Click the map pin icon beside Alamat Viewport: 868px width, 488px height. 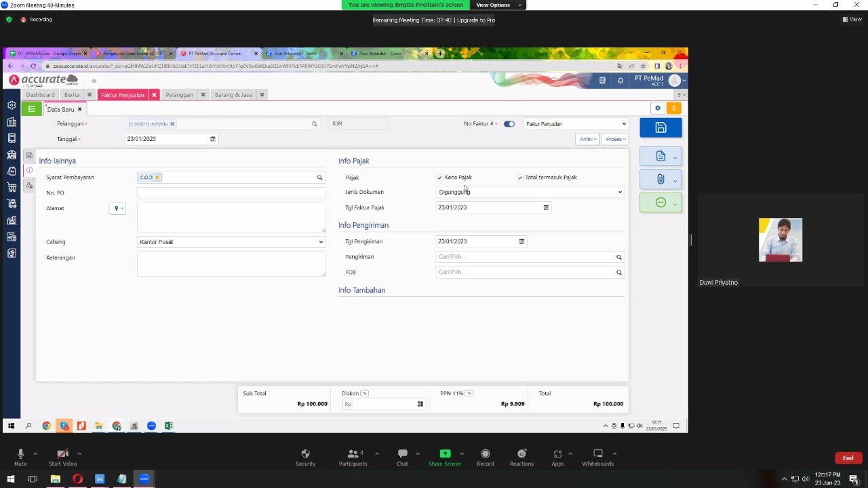[117, 209]
